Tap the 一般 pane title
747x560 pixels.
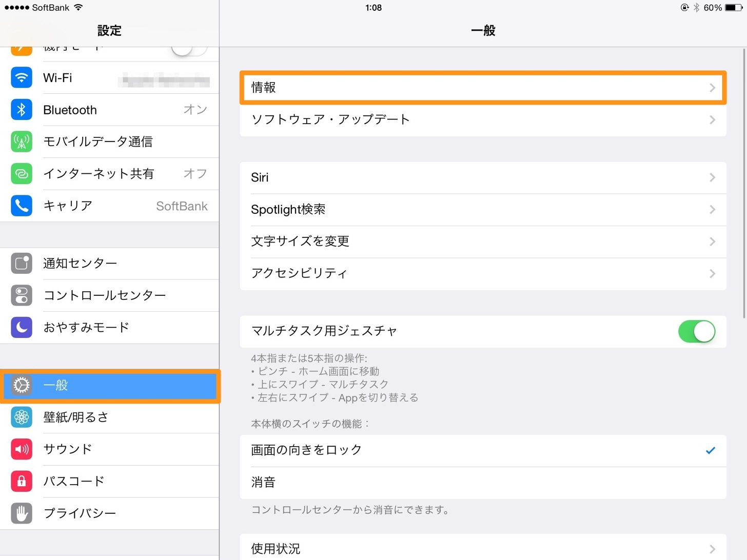pos(483,31)
